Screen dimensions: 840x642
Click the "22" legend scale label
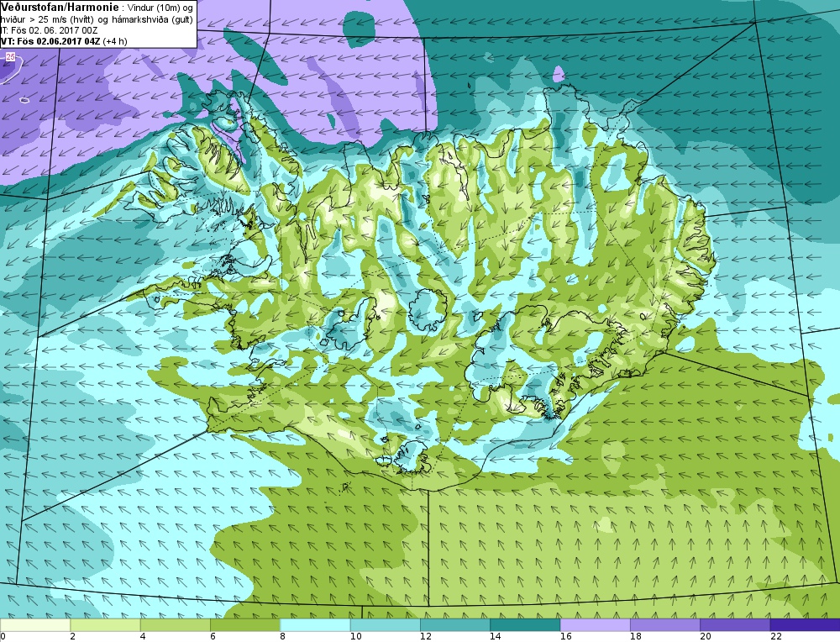coord(775,637)
